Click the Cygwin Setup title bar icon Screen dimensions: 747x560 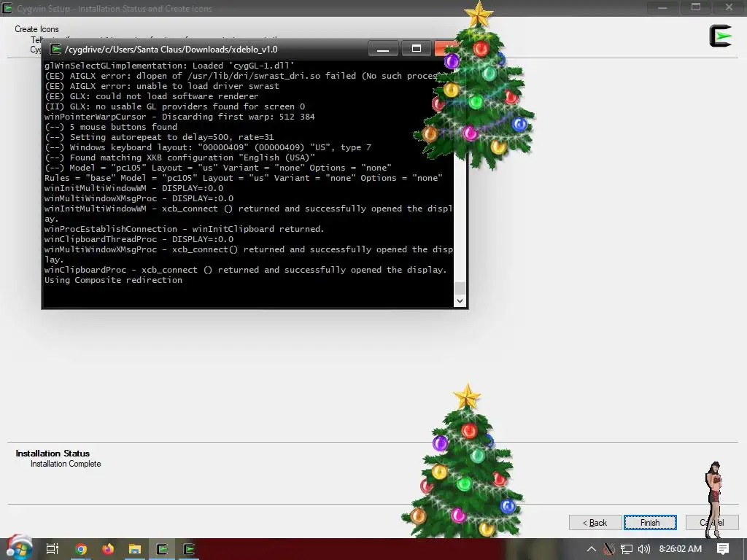[x=7, y=8]
